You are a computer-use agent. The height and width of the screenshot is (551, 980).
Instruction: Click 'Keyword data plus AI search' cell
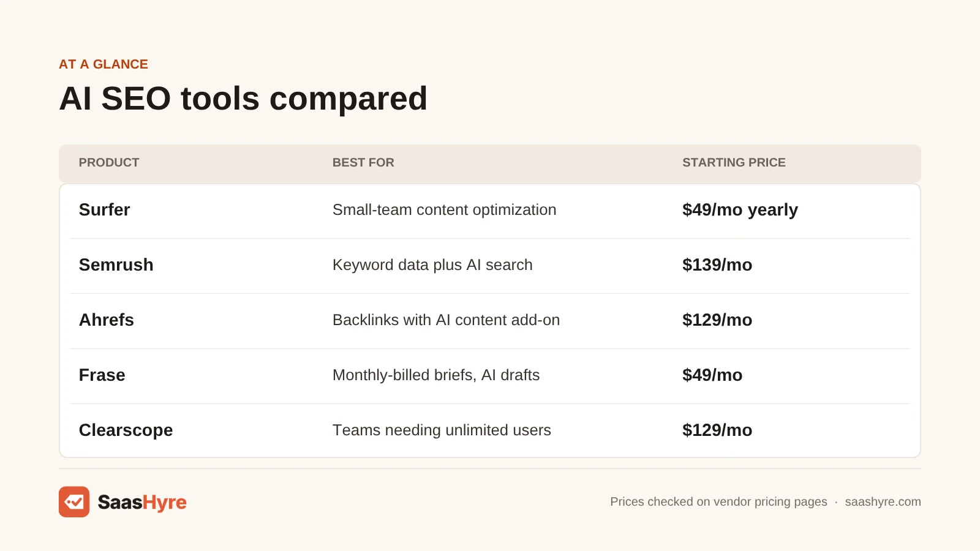pos(432,265)
